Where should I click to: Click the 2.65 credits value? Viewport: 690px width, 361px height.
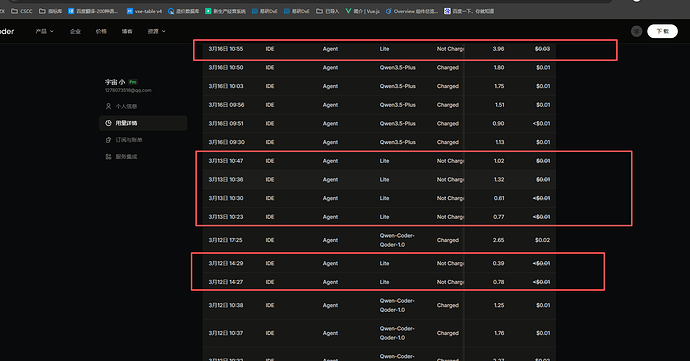(x=499, y=240)
